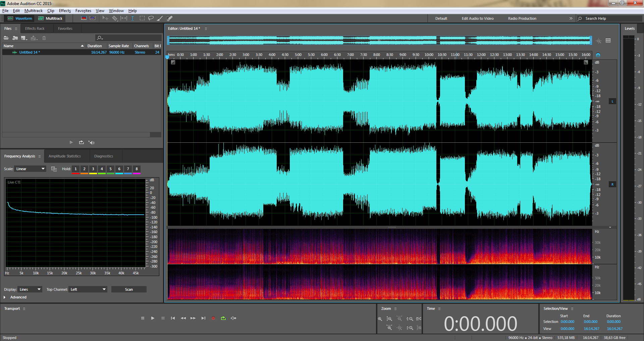Select the Marquee Selection tool

pyautogui.click(x=142, y=18)
